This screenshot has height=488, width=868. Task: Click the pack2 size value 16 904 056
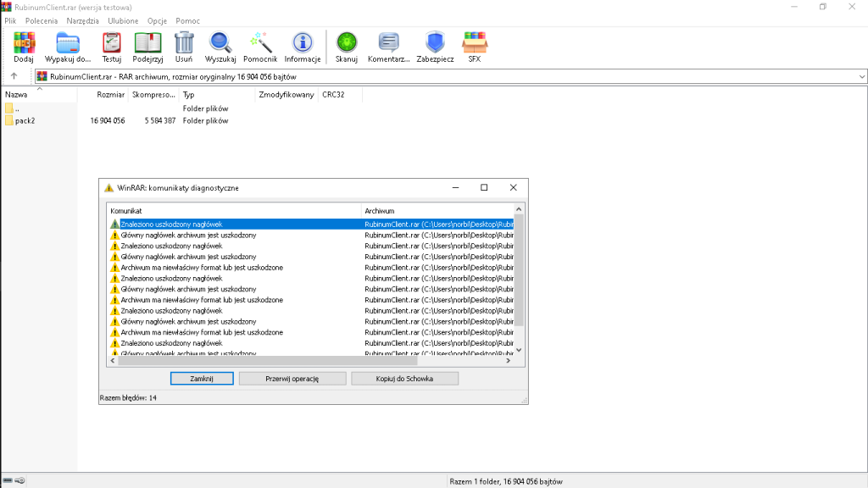pyautogui.click(x=108, y=120)
